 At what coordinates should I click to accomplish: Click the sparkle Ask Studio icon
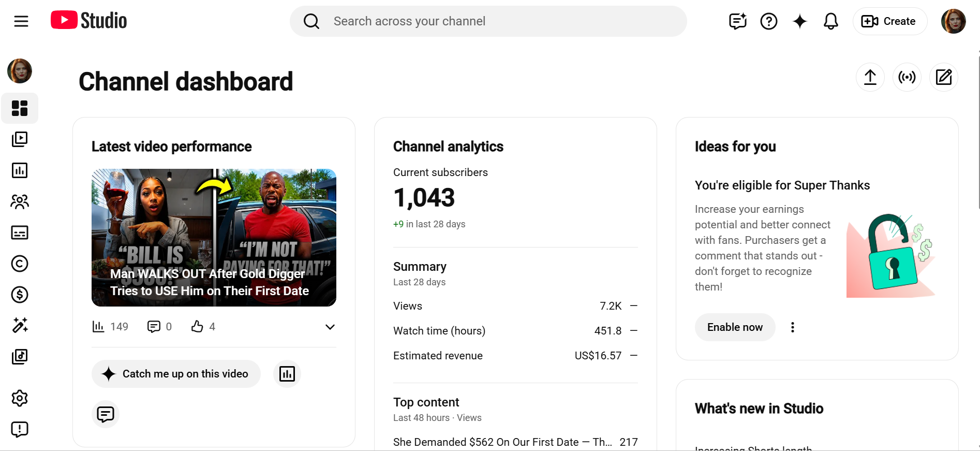tap(800, 21)
